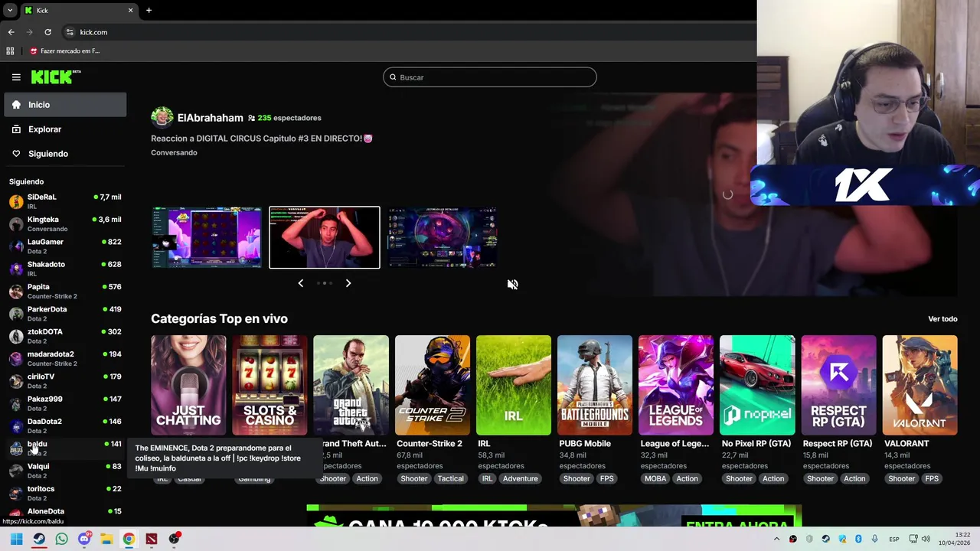Click the Adventure tag under IRL
The image size is (980, 551).
coord(520,478)
